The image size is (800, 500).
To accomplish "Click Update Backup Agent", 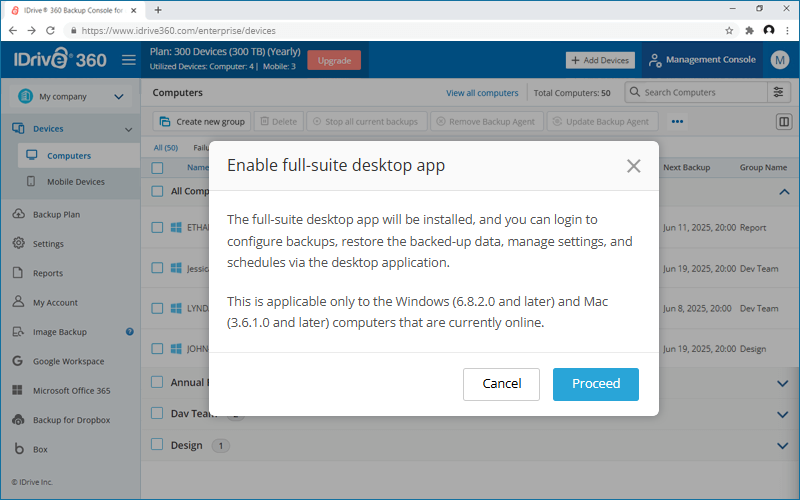I will [603, 121].
